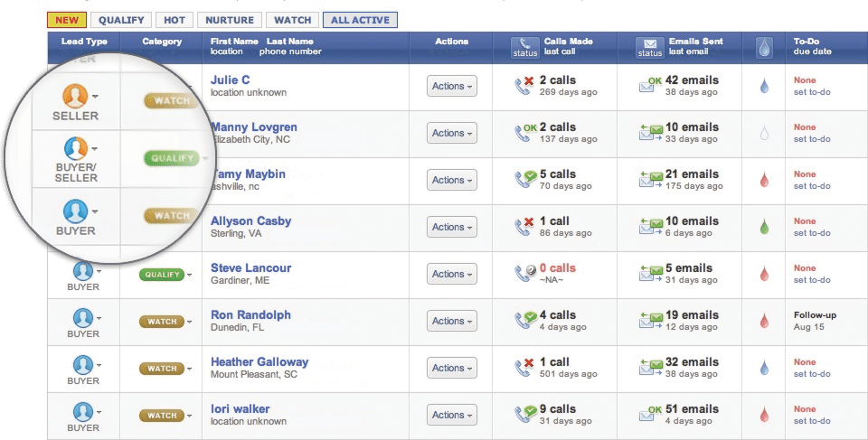Image resolution: width=868 pixels, height=440 pixels.
Task: Click the green drip icon for Allyson Casby
Action: click(x=764, y=227)
